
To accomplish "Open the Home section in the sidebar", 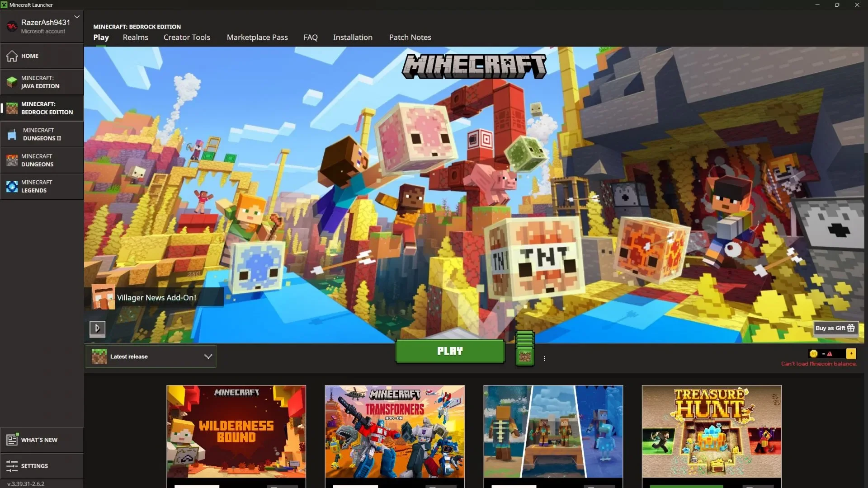I will click(x=42, y=56).
